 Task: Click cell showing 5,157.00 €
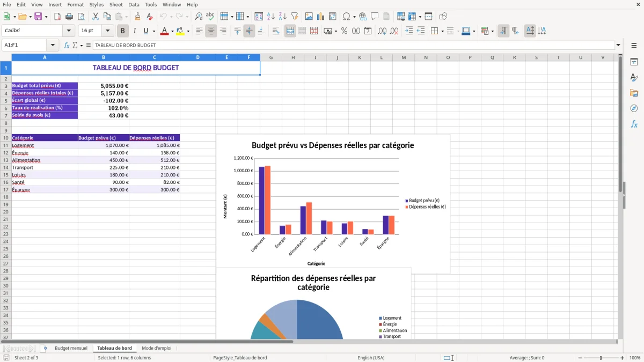coord(104,93)
